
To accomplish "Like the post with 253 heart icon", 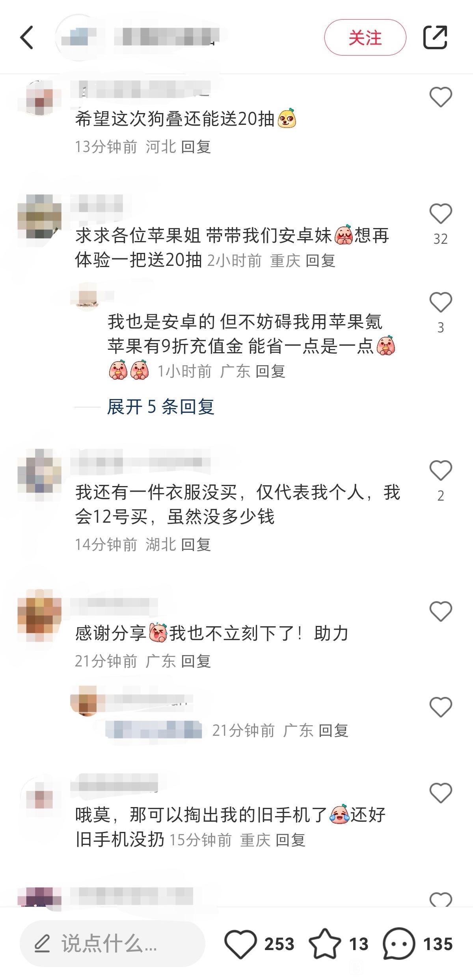I will point(240,944).
